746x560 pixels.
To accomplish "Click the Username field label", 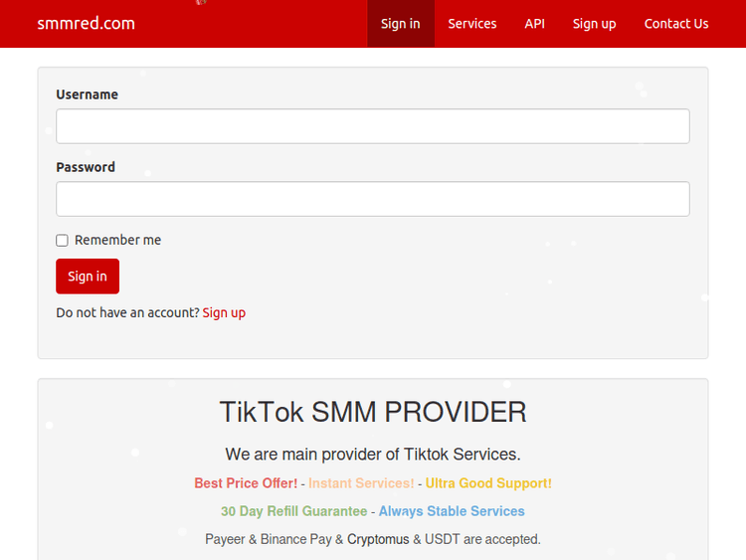I will coord(87,94).
